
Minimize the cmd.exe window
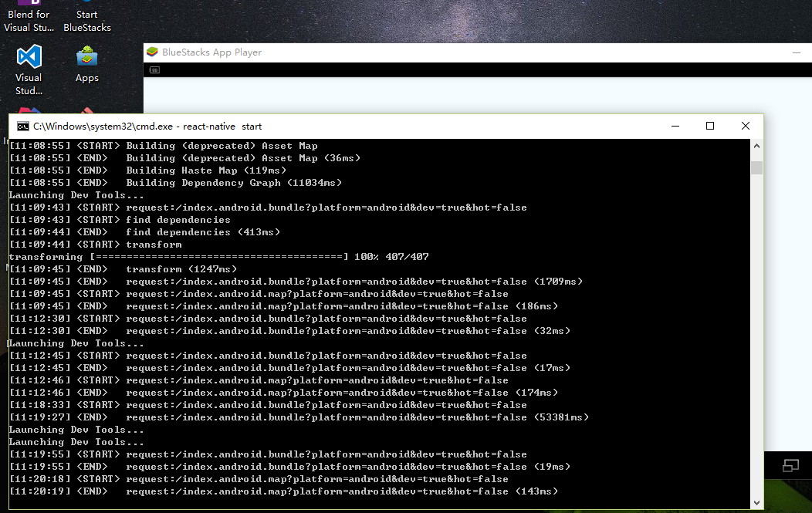[x=675, y=126]
